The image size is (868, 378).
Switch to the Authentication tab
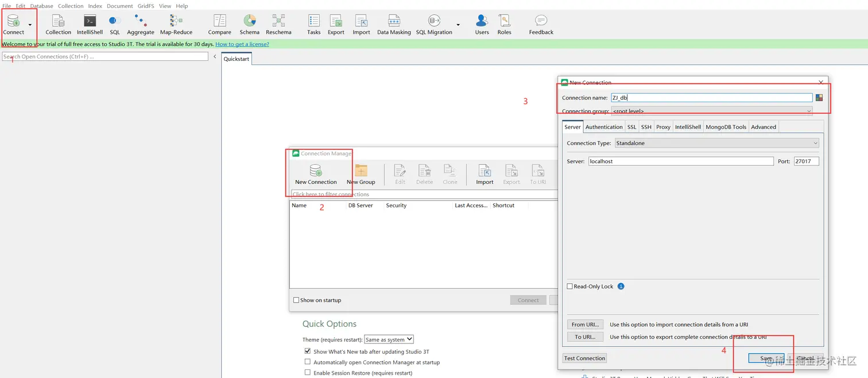pyautogui.click(x=604, y=127)
